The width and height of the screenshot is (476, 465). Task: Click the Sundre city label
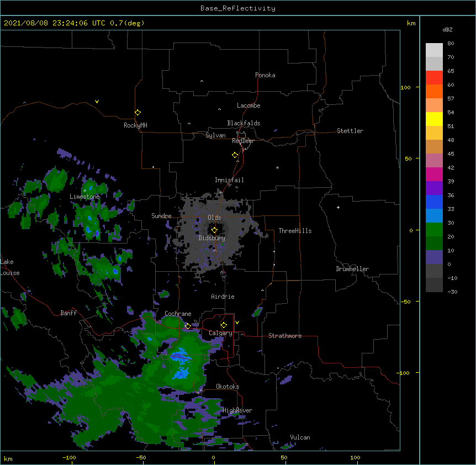(x=161, y=216)
